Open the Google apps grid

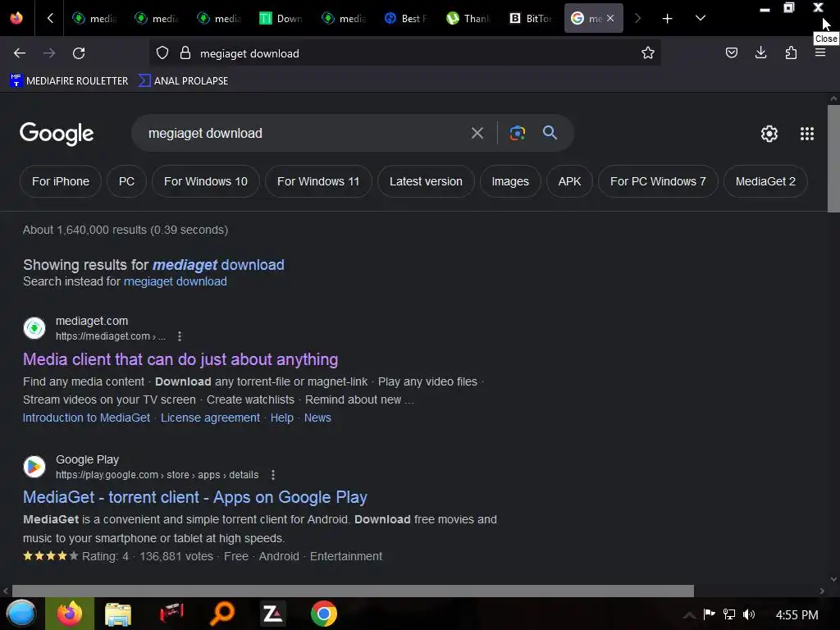[x=807, y=134]
